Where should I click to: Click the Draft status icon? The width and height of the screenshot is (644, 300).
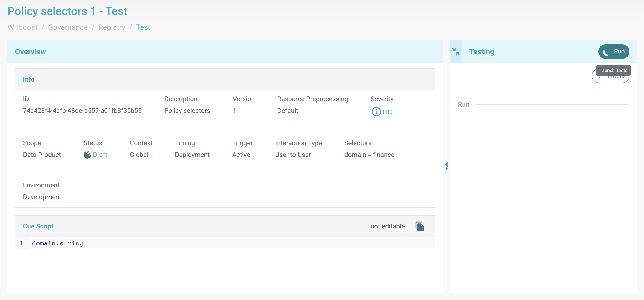click(x=87, y=155)
